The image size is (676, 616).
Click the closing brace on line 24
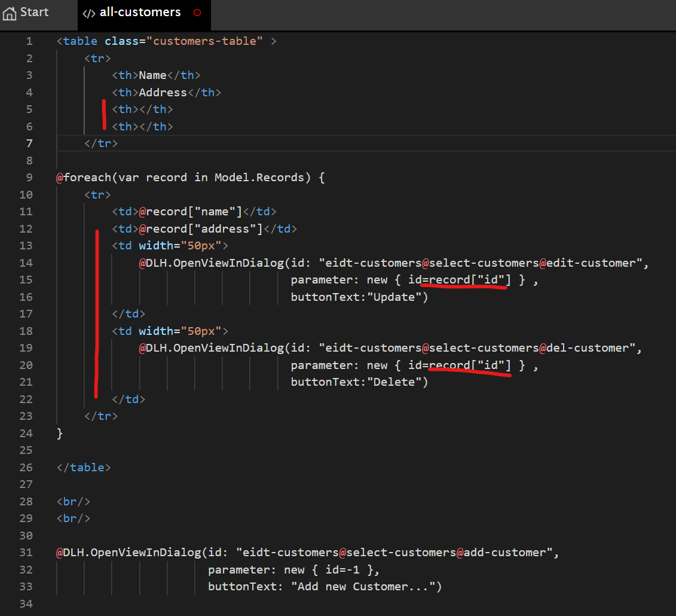pos(60,434)
